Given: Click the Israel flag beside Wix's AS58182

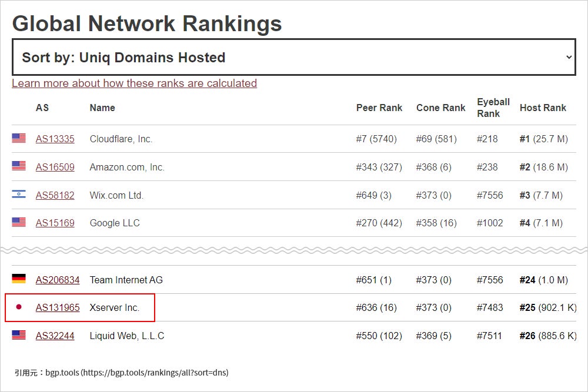Looking at the screenshot, I should pyautogui.click(x=19, y=194).
